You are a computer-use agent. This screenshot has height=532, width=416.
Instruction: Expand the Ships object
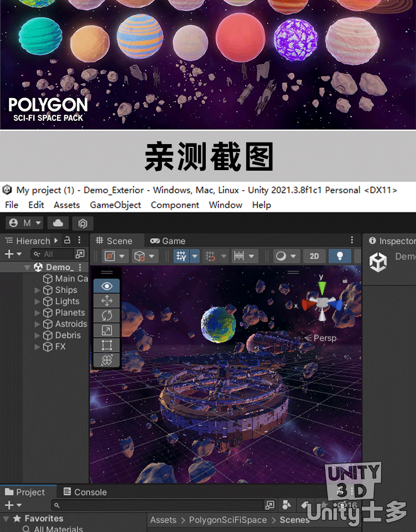37,290
